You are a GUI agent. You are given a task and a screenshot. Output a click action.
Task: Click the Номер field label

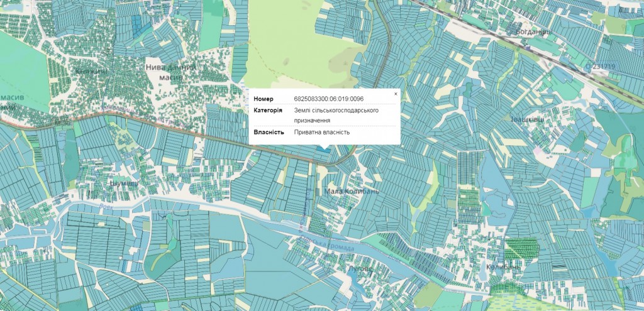pyautogui.click(x=264, y=99)
